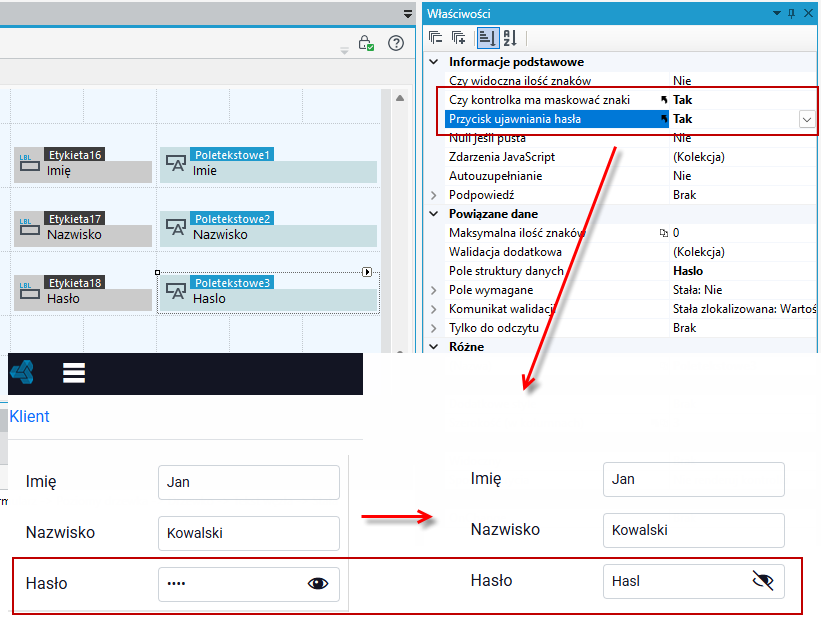
Task: Click the lock icon with green check
Action: 366,43
